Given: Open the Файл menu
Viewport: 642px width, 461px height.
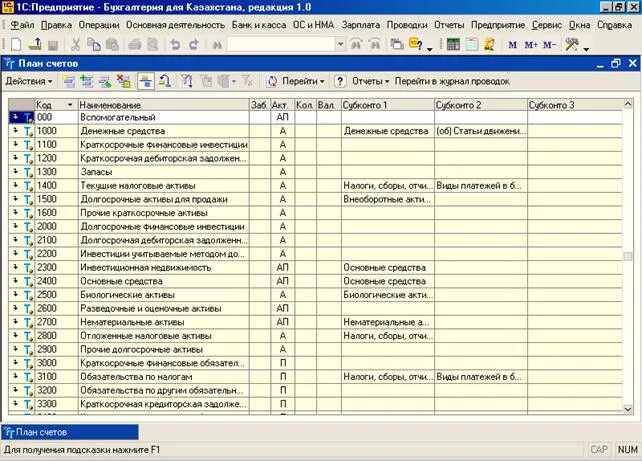Looking at the screenshot, I should click(x=22, y=25).
